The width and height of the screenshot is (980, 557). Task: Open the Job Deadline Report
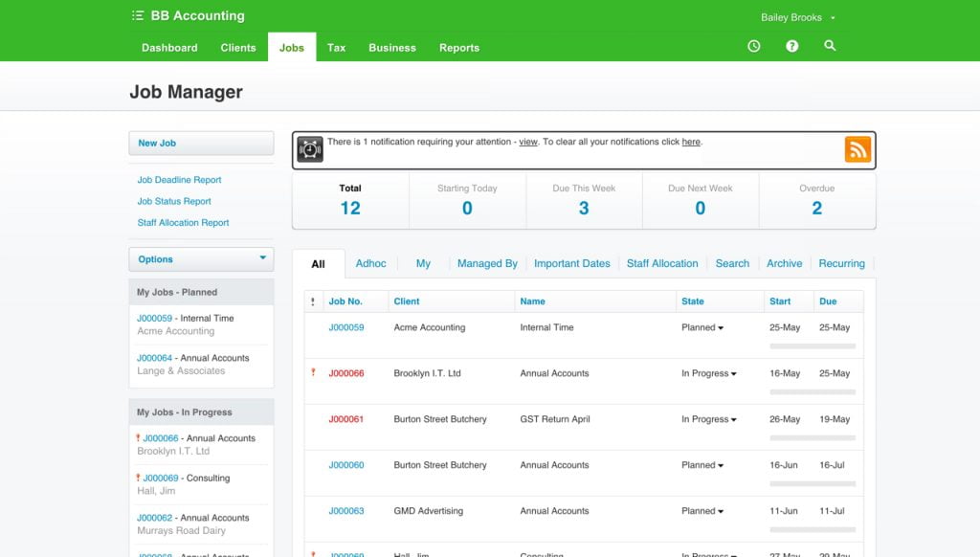tap(182, 180)
